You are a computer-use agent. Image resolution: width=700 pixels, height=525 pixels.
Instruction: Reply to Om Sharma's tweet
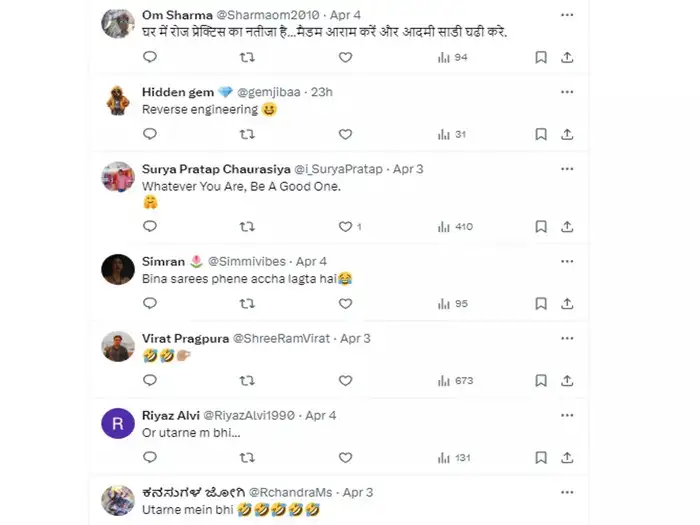[x=150, y=57]
